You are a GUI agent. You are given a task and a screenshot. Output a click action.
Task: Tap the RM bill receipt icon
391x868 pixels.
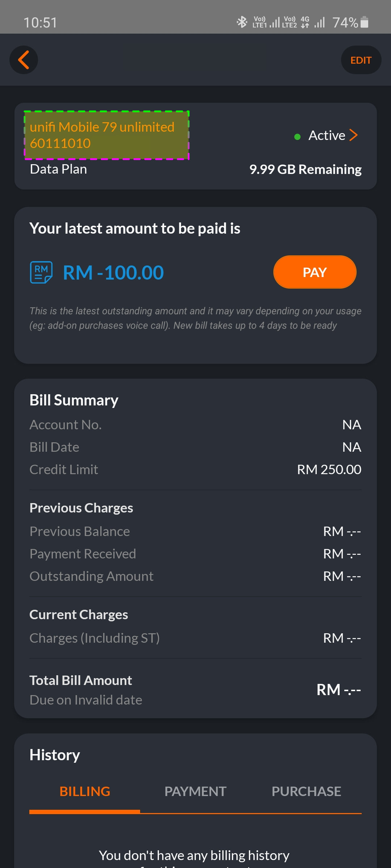(x=41, y=272)
